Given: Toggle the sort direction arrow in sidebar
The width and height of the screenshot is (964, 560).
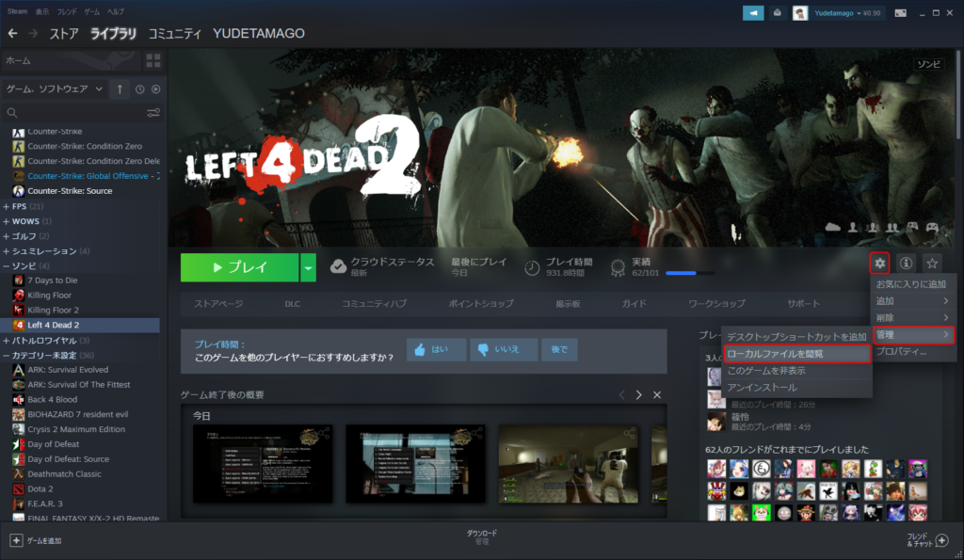Looking at the screenshot, I should coord(120,88).
